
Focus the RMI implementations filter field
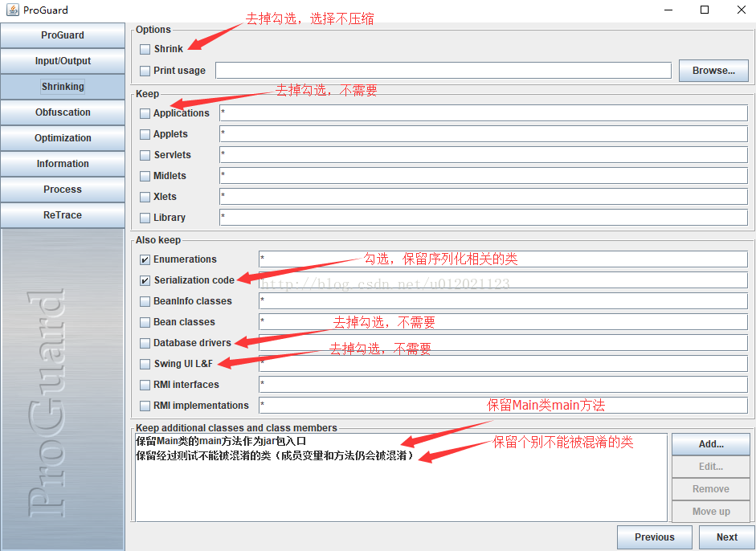504,405
